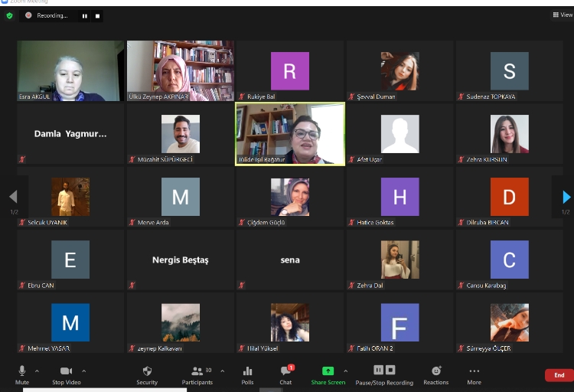Click the Stop Video camera icon
Viewport: 574px width, 392px height.
coord(66,371)
